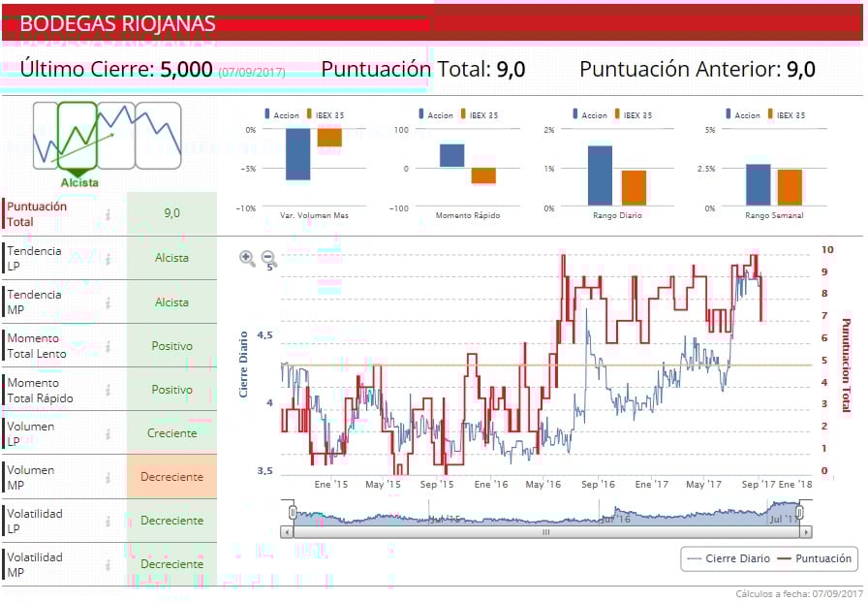The image size is (868, 603).
Task: Click the Último Cierre value 5,000
Action: [187, 69]
